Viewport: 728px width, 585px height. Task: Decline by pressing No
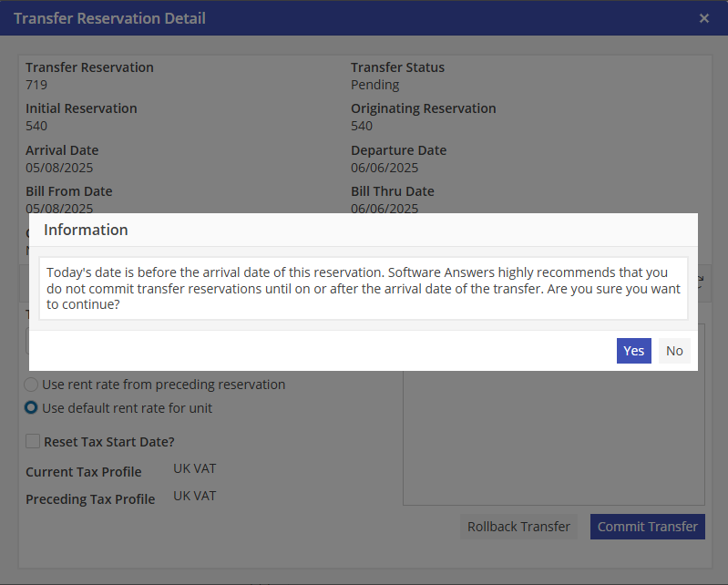674,351
